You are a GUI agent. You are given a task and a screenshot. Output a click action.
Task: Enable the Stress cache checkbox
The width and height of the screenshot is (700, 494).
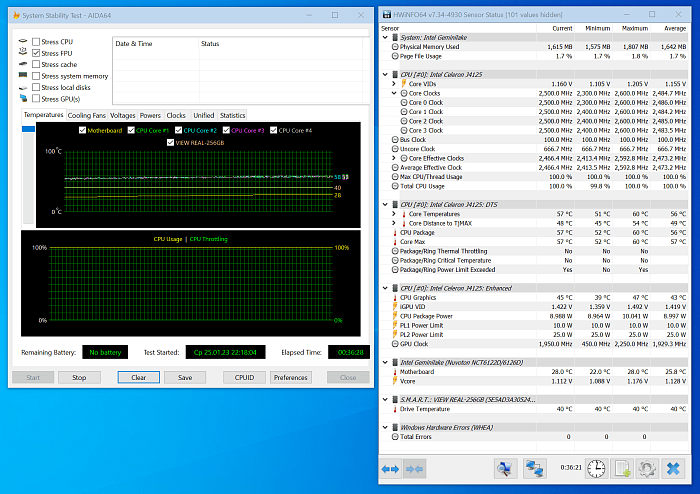tap(36, 64)
